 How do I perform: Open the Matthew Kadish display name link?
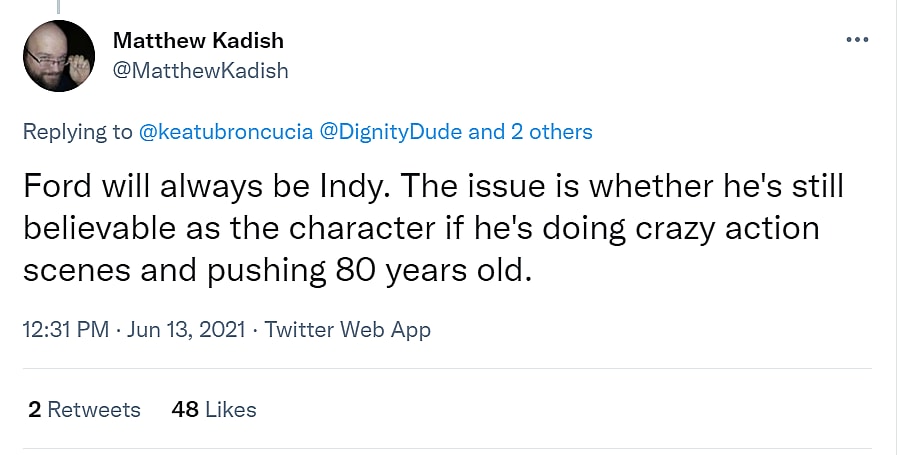point(198,41)
